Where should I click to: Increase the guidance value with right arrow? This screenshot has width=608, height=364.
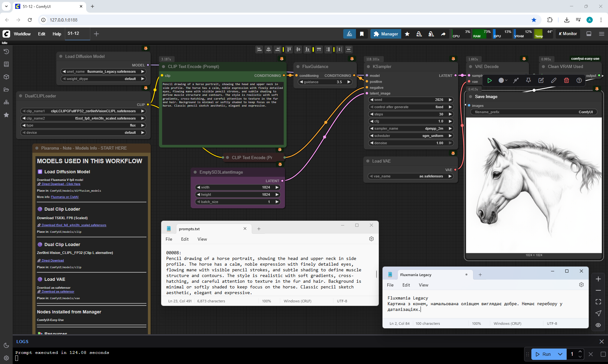coord(349,82)
